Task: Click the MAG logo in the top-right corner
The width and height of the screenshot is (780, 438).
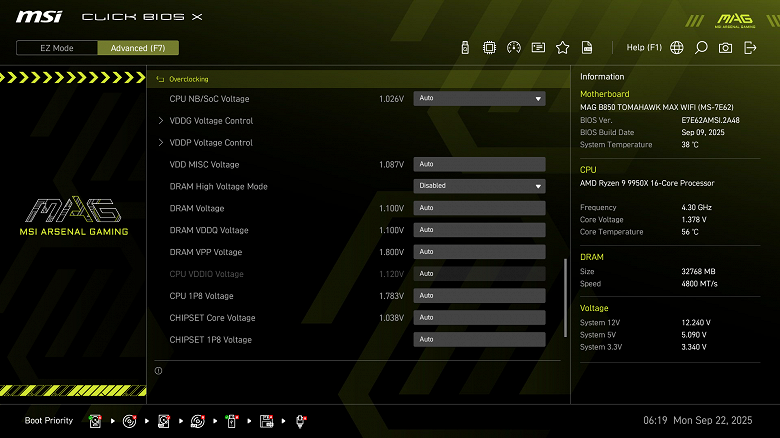Action: point(735,20)
